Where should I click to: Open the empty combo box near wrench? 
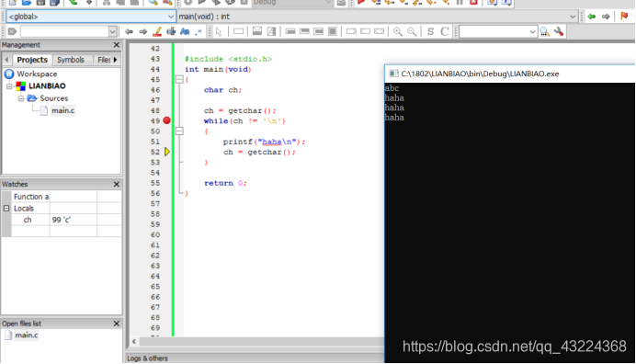[498, 31]
